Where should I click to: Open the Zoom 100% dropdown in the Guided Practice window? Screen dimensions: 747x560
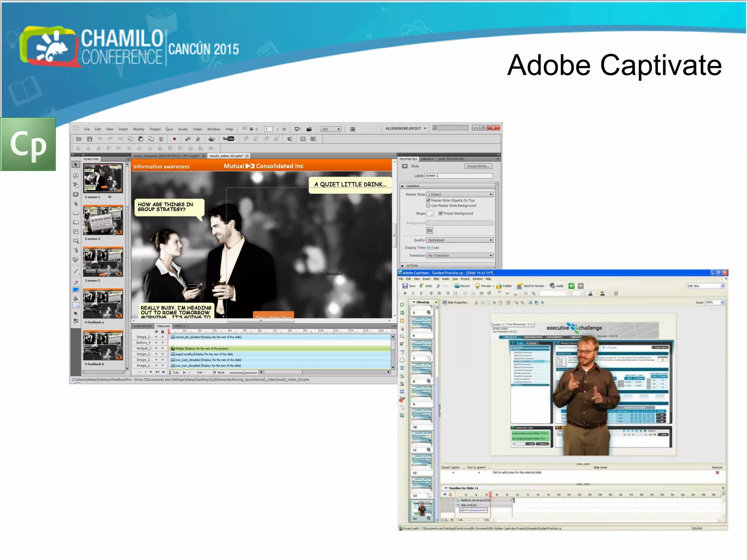(714, 302)
